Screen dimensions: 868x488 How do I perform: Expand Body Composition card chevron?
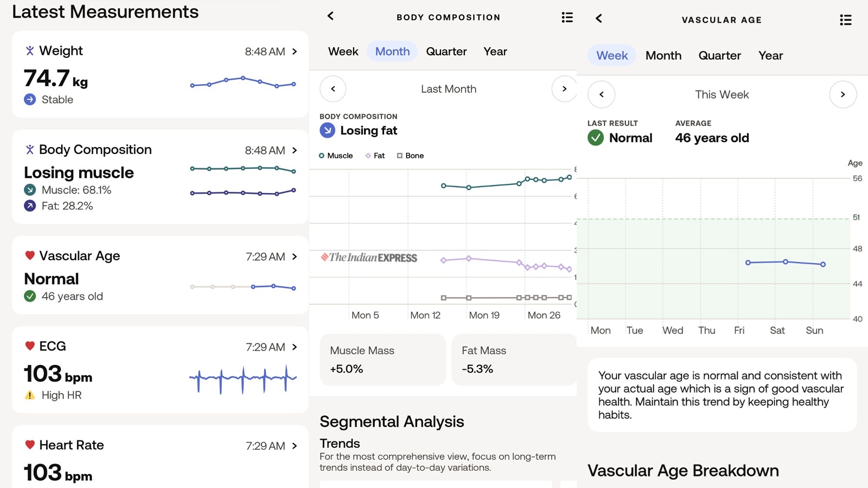(x=295, y=150)
